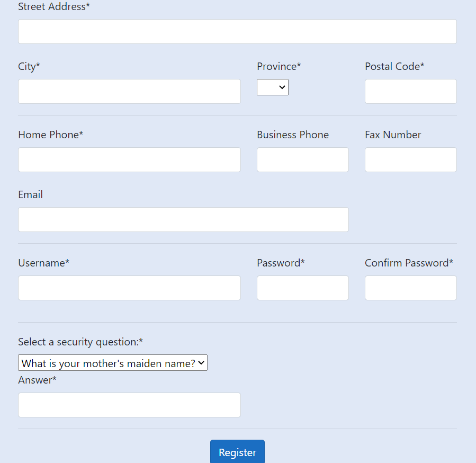
Task: Click the Username label
Action: [43, 263]
